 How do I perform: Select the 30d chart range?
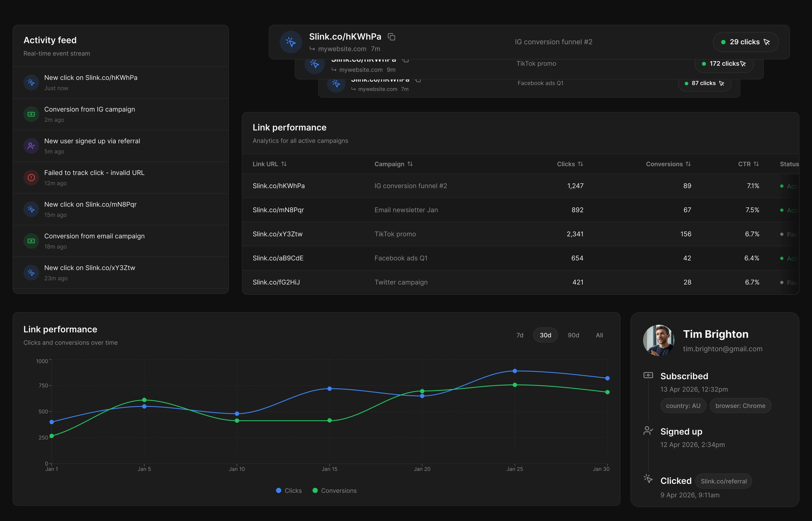tap(545, 335)
